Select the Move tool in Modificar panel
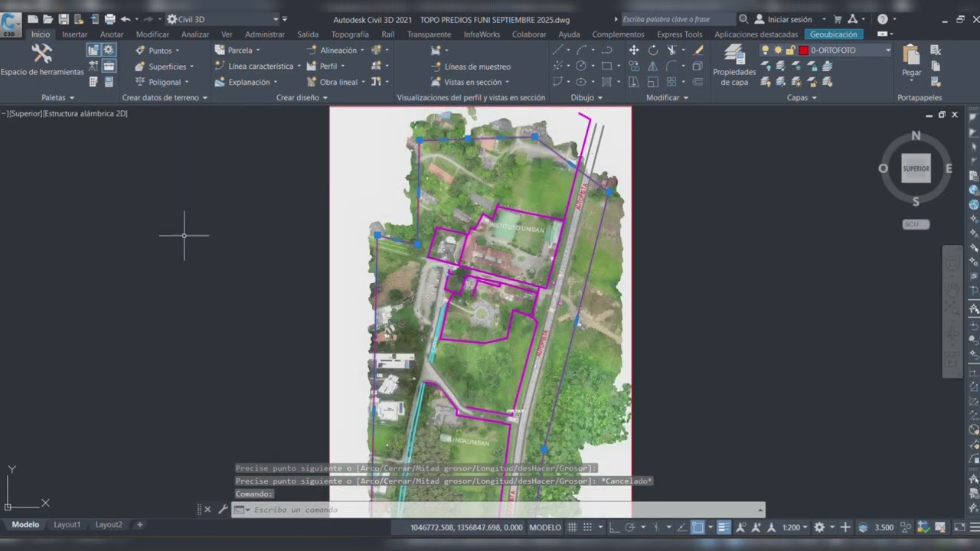Viewport: 980px width, 551px height. coord(634,51)
